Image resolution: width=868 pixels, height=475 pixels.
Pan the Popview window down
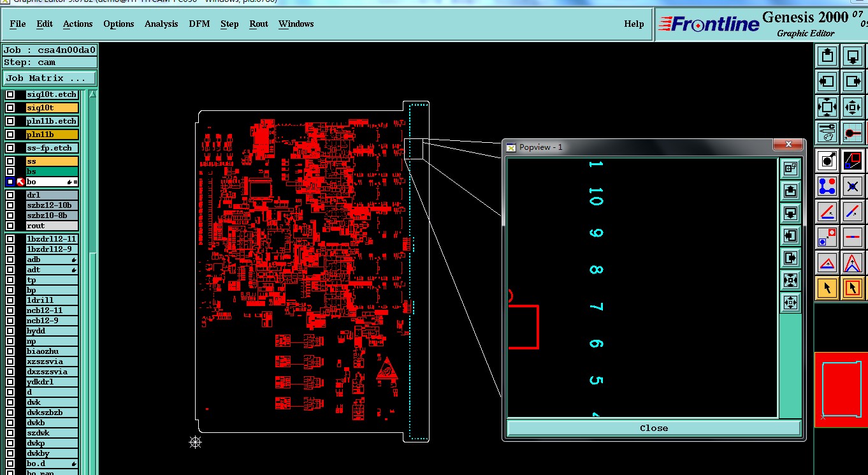point(790,213)
